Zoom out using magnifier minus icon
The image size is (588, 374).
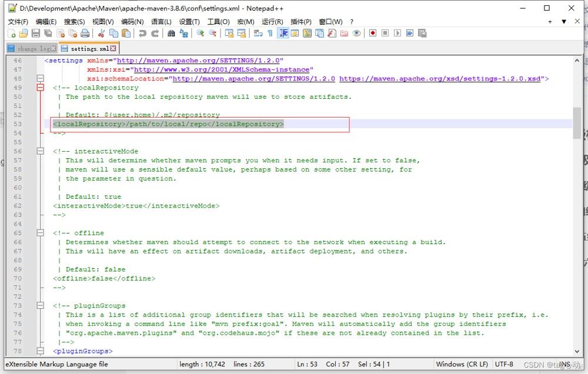click(212, 34)
